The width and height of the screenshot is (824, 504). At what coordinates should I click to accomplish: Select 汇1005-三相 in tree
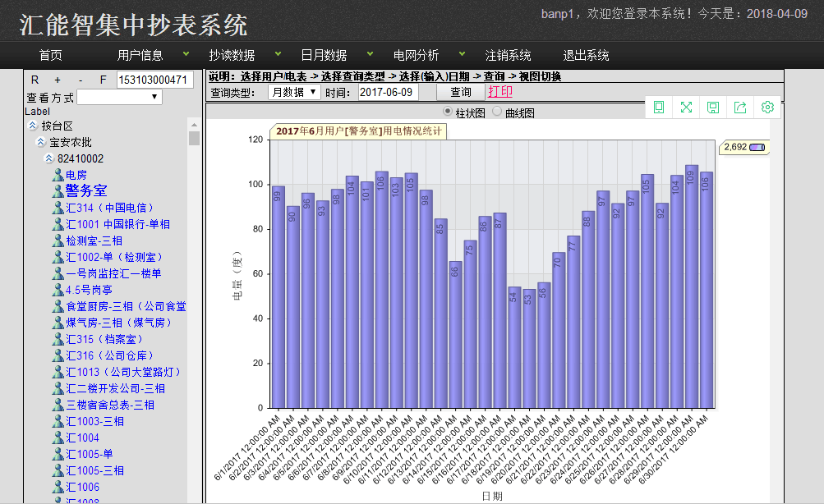pyautogui.click(x=95, y=470)
